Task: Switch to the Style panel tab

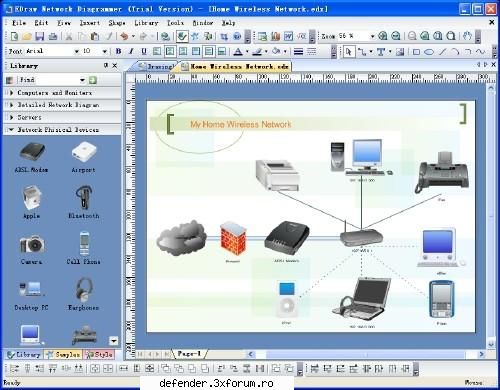Action: (99, 354)
